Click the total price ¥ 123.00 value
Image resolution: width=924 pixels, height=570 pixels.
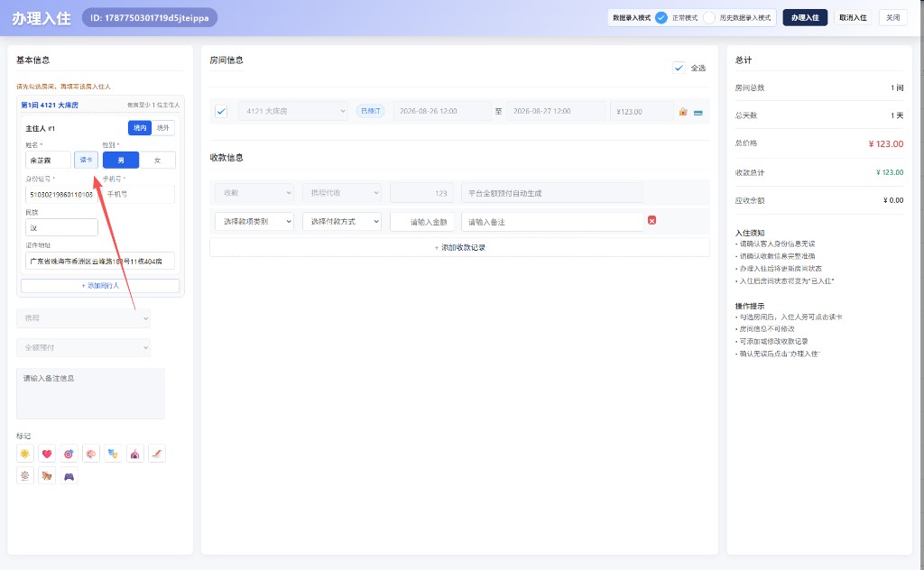pyautogui.click(x=886, y=143)
